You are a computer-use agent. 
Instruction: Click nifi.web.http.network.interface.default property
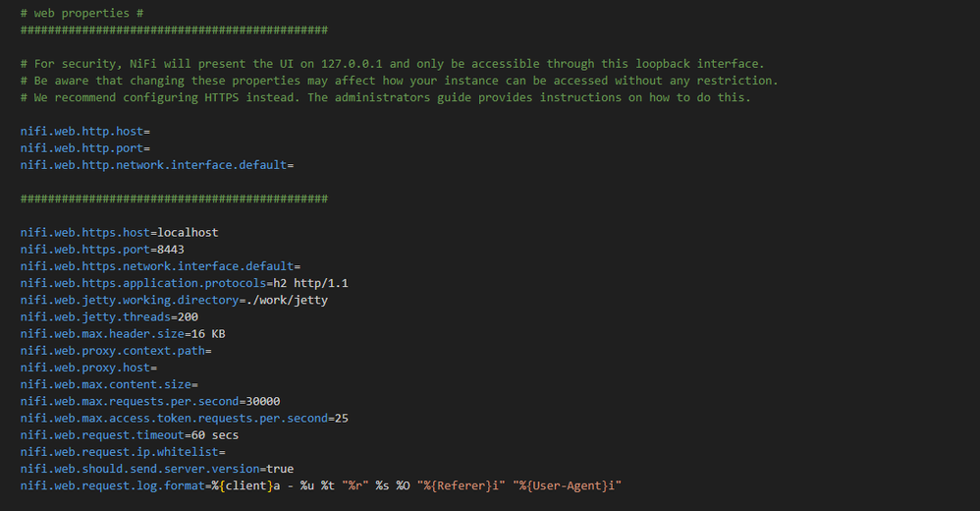pyautogui.click(x=157, y=165)
